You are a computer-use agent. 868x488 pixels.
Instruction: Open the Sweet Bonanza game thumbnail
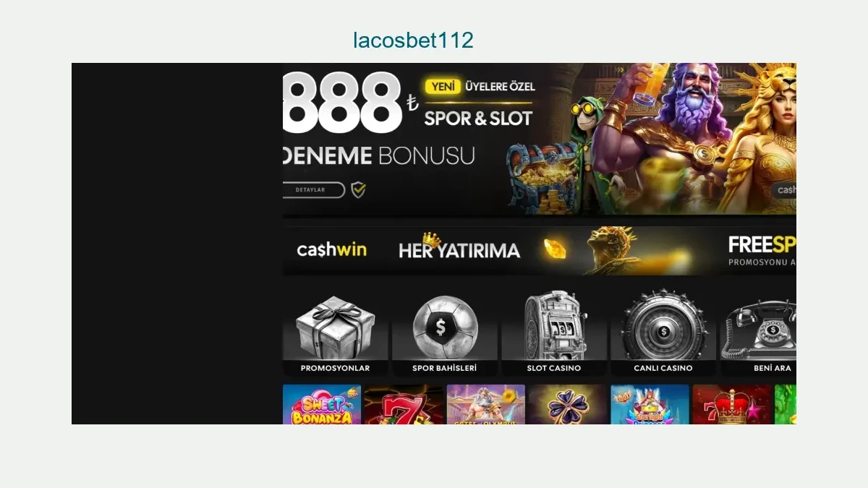(x=322, y=404)
